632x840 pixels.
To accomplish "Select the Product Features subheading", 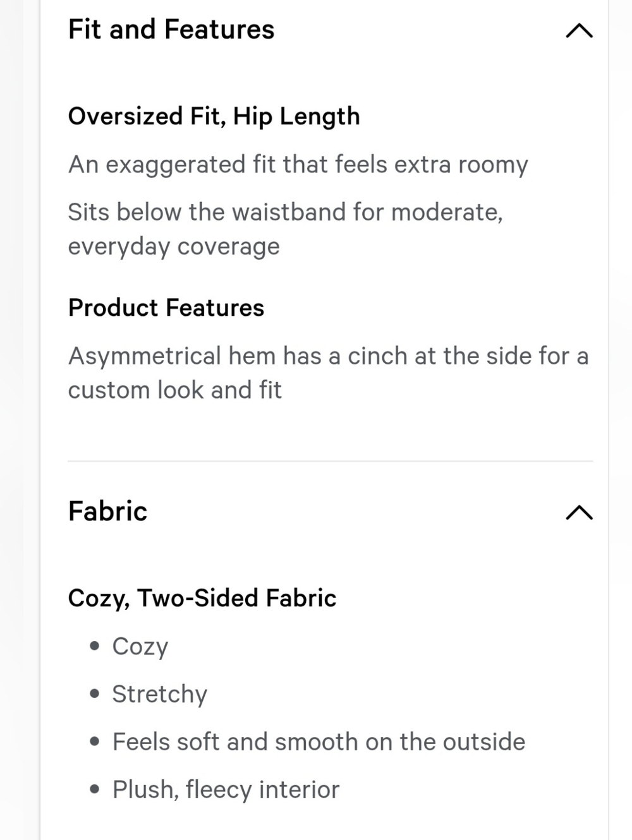I will [x=166, y=308].
